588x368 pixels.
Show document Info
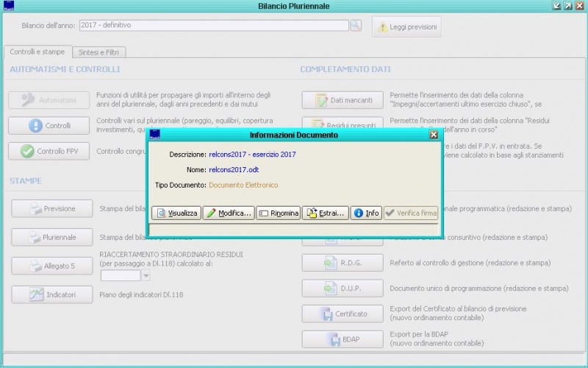pyautogui.click(x=366, y=213)
